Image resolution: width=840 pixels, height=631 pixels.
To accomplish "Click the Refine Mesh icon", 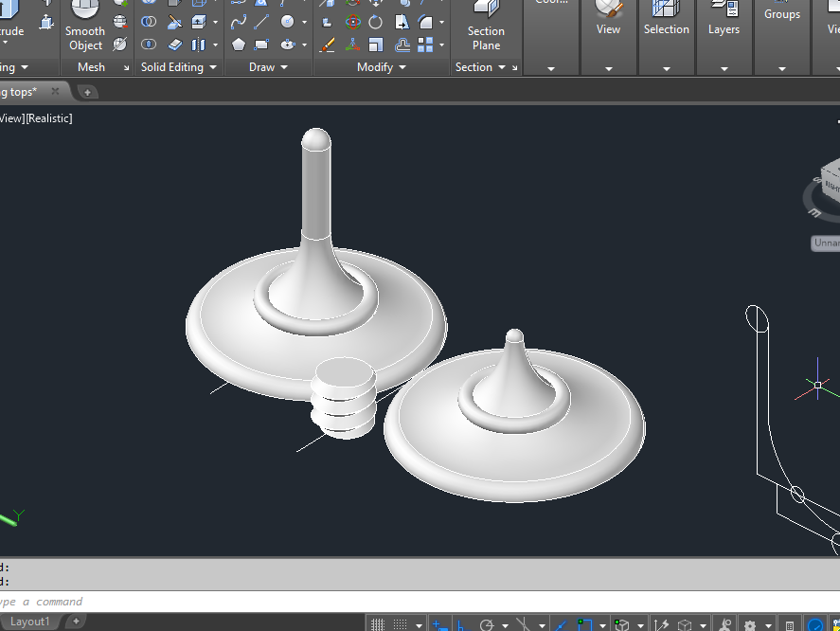I will click(x=120, y=44).
